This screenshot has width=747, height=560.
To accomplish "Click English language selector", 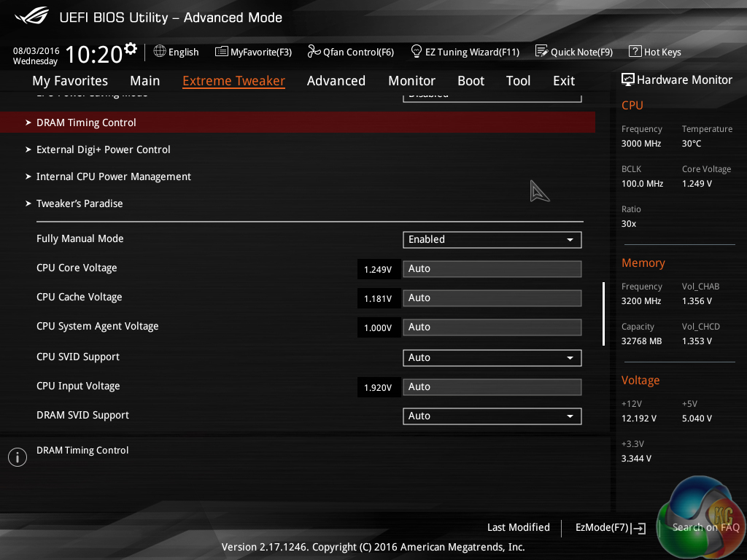I will (176, 52).
